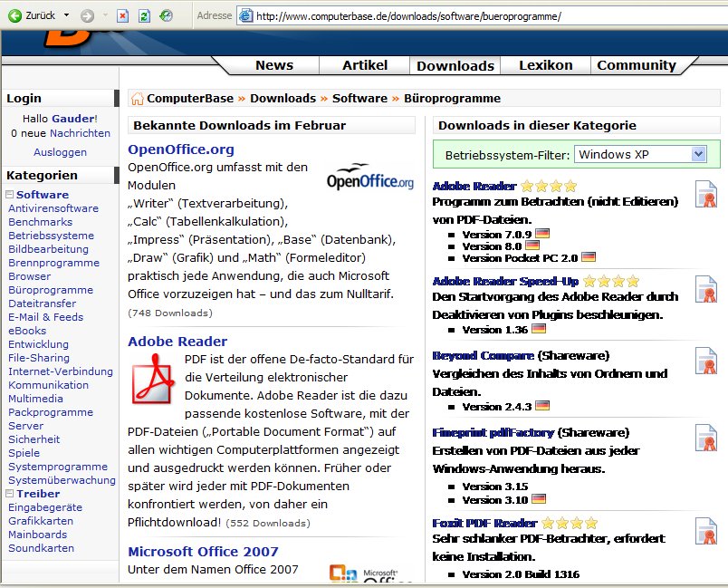Open the Adobe Reader heading in Bekannte Downloads
728x588 pixels.
point(177,342)
